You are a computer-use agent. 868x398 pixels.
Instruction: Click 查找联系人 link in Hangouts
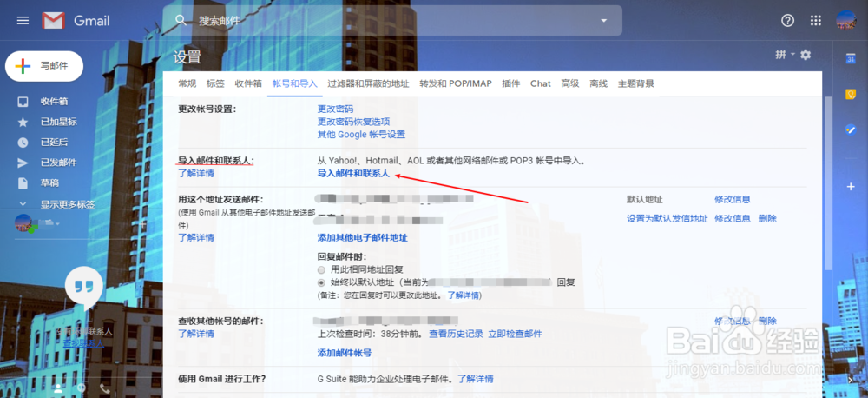83,343
